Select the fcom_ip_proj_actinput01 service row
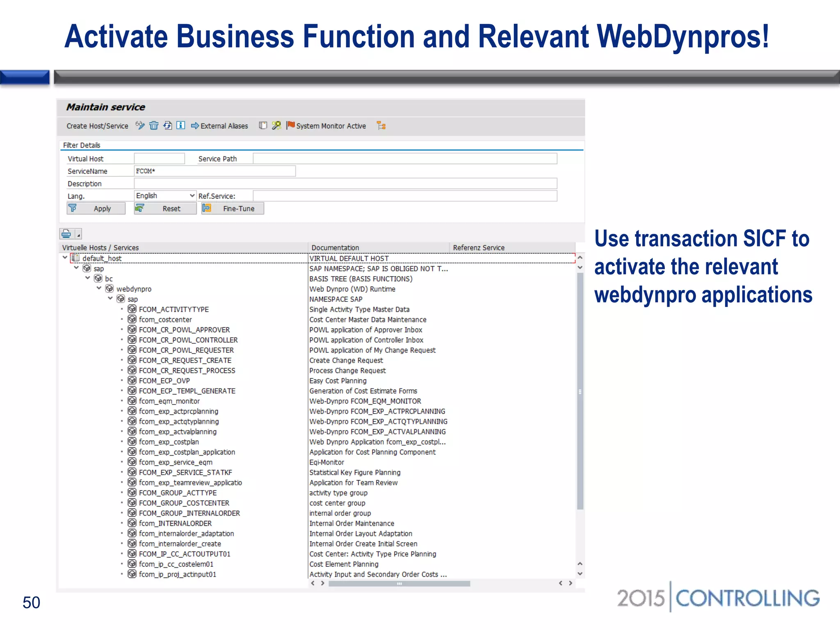840x630 pixels. pyautogui.click(x=177, y=574)
